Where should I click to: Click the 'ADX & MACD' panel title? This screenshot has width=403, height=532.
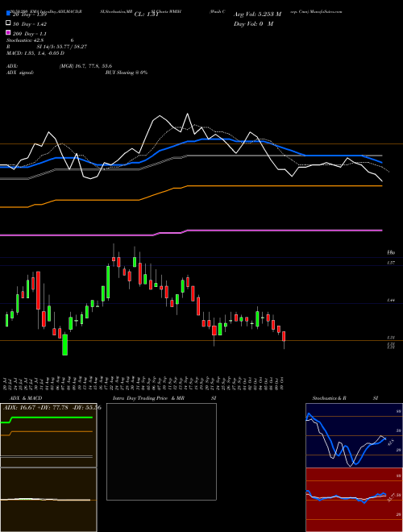coord(26,398)
